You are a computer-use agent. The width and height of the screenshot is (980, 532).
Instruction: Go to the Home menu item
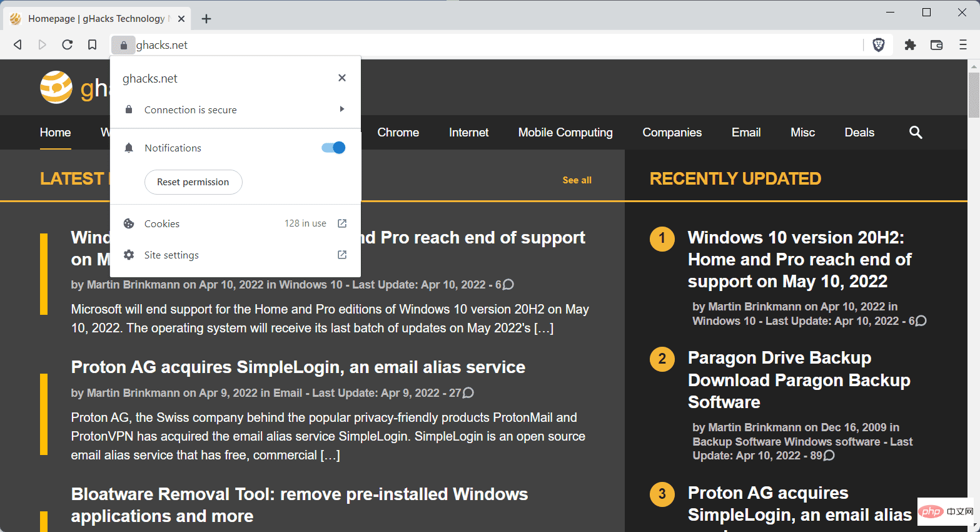(55, 132)
